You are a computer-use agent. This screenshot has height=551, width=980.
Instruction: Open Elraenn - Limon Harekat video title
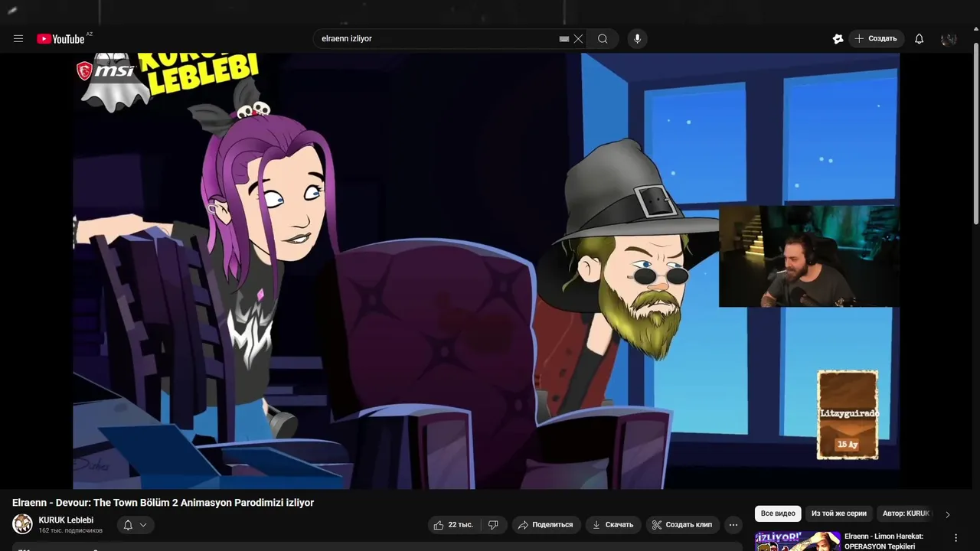884,541
